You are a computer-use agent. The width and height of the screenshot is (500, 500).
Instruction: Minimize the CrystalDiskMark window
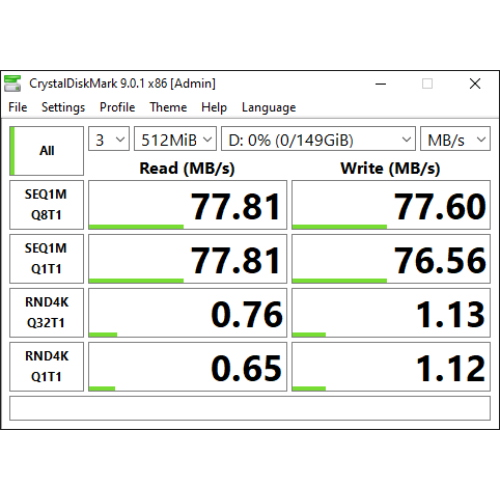pos(381,84)
